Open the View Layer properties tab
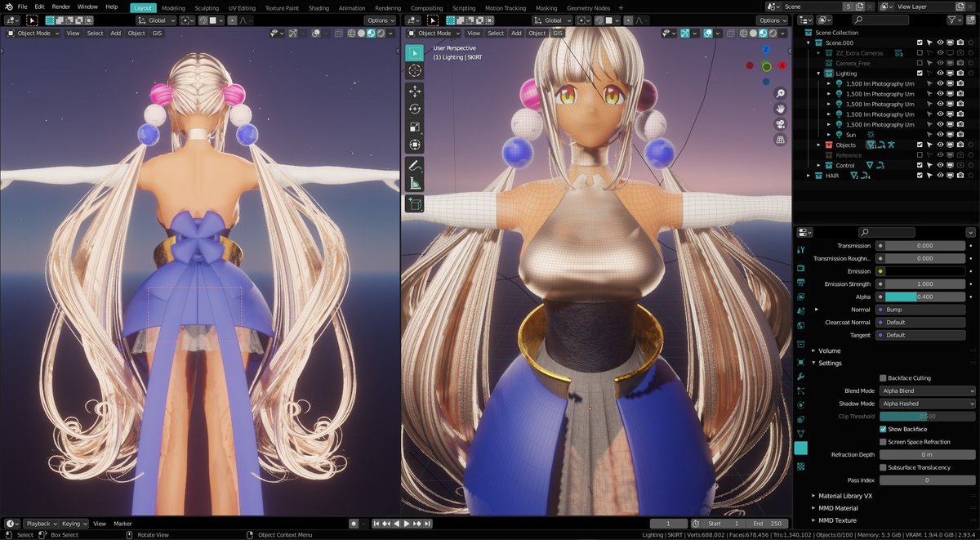The height and width of the screenshot is (540, 980). click(x=800, y=297)
